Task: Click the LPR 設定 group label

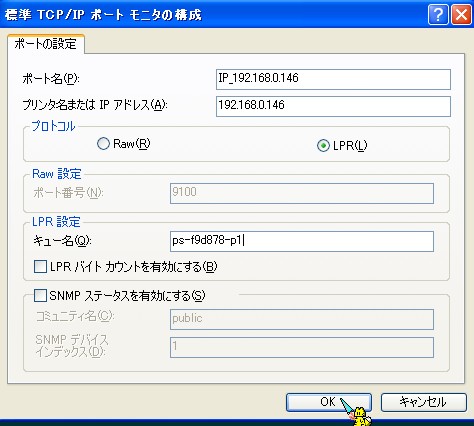Action: click(x=56, y=222)
